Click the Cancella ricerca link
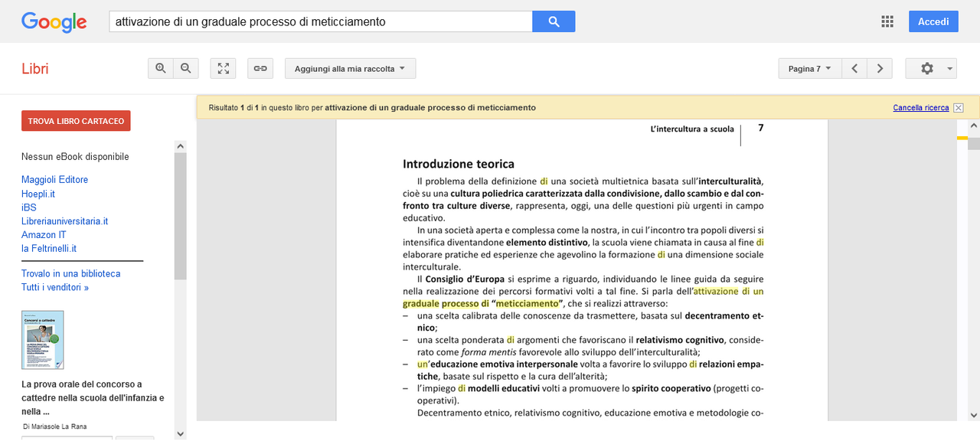This screenshot has height=441, width=980. [x=921, y=108]
